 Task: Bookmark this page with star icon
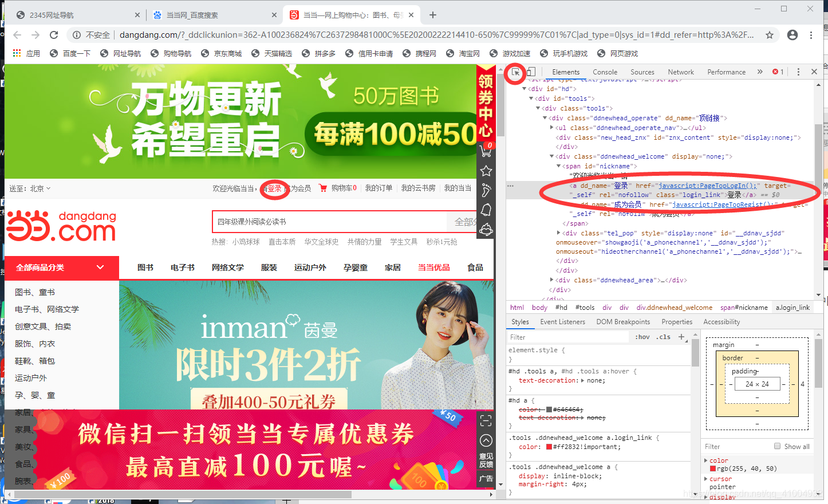pos(770,35)
